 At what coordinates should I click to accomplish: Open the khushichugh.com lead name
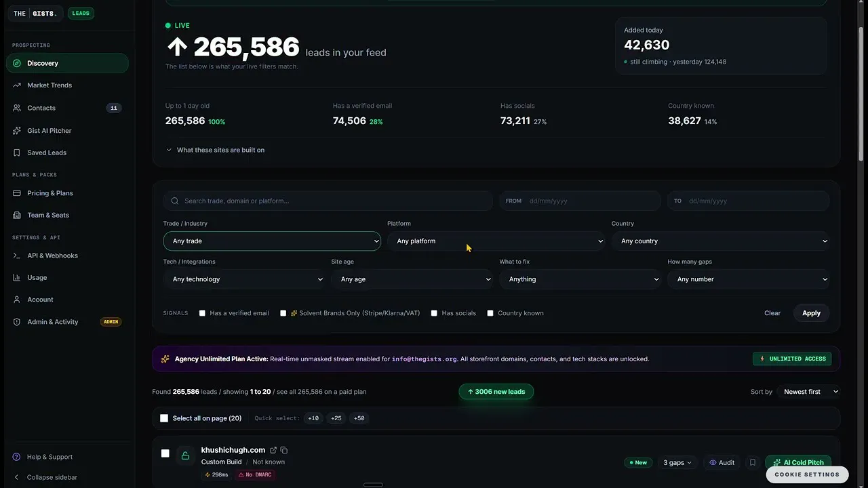click(x=233, y=450)
